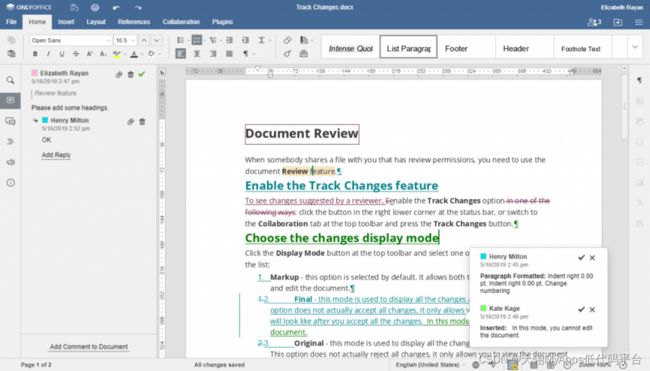The height and width of the screenshot is (371, 650).
Task: Delete Elizabeth Rayan's comment with trash icon
Action: click(131, 74)
